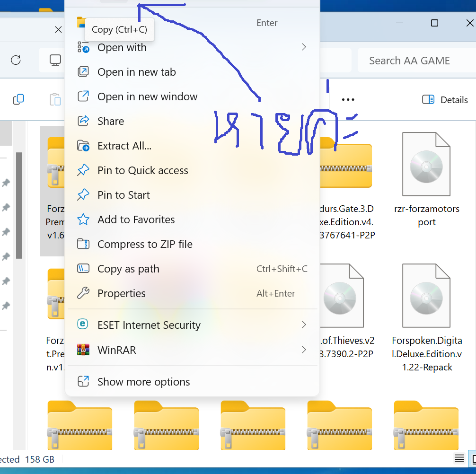Click the Open with icon
This screenshot has width=476, height=474.
click(83, 47)
